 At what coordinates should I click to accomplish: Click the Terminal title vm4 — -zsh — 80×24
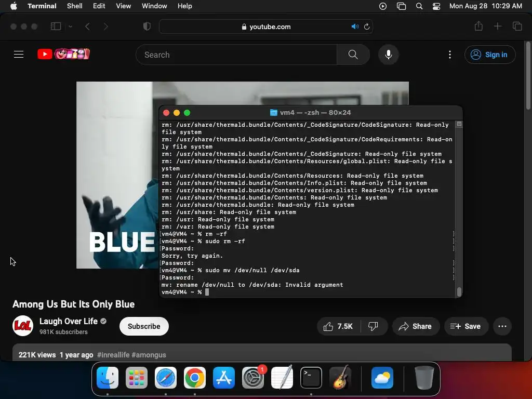coord(315,113)
